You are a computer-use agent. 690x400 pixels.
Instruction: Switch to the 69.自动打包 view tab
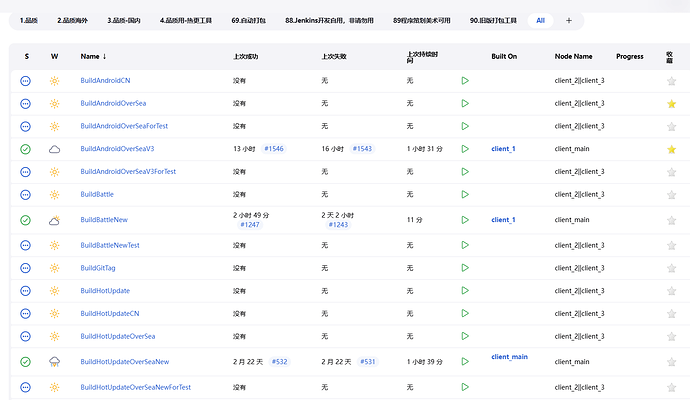pyautogui.click(x=248, y=20)
